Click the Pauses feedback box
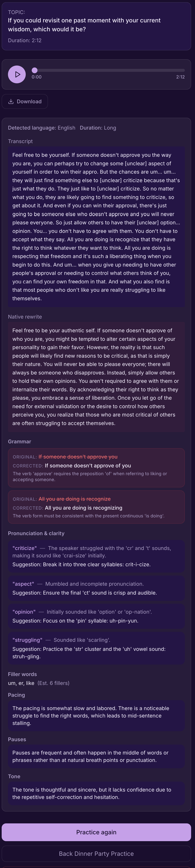 coord(96,756)
